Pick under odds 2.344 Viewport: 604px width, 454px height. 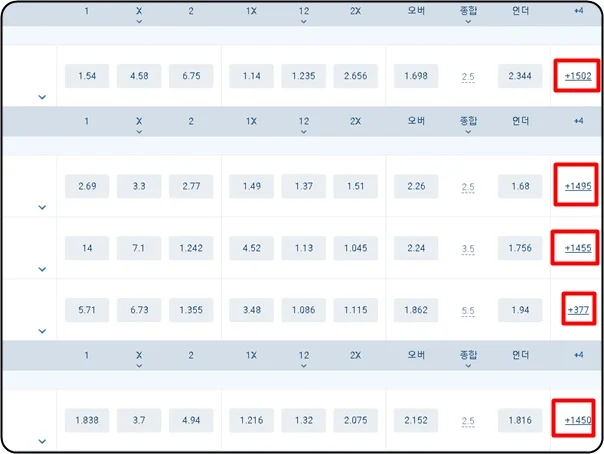(520, 76)
